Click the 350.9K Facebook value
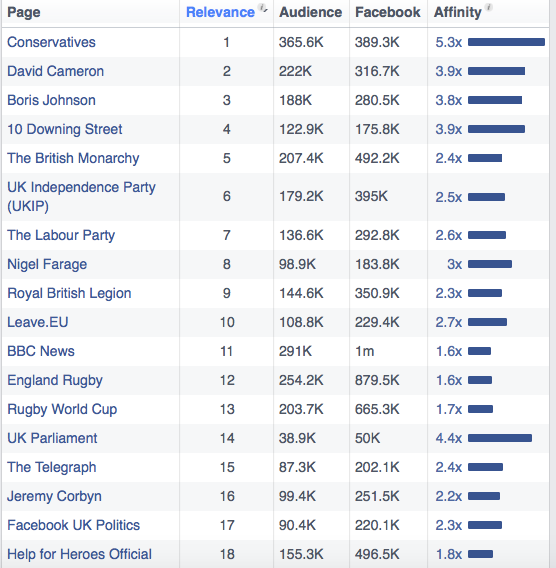This screenshot has height=568, width=556. point(377,293)
